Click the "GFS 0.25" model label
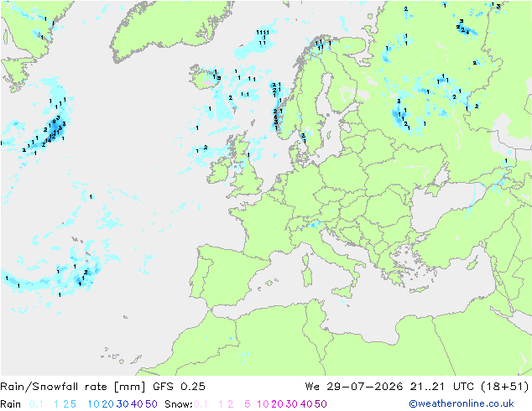This screenshot has height=411, width=532. click(179, 387)
